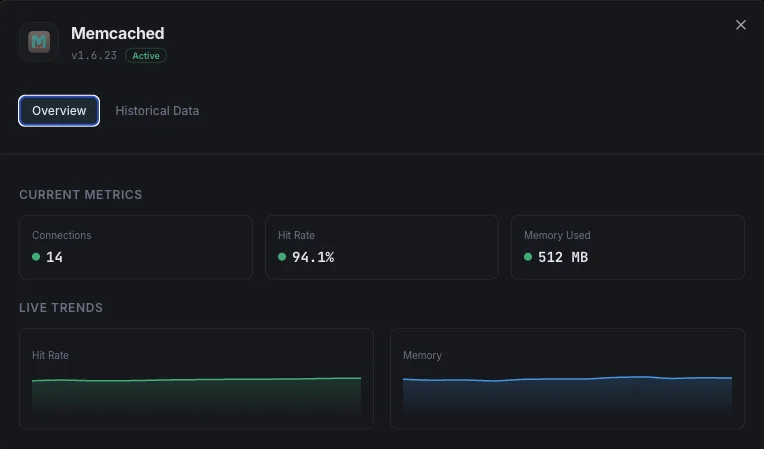The height and width of the screenshot is (449, 764).
Task: Click the 512 MB memory value
Action: click(x=563, y=257)
